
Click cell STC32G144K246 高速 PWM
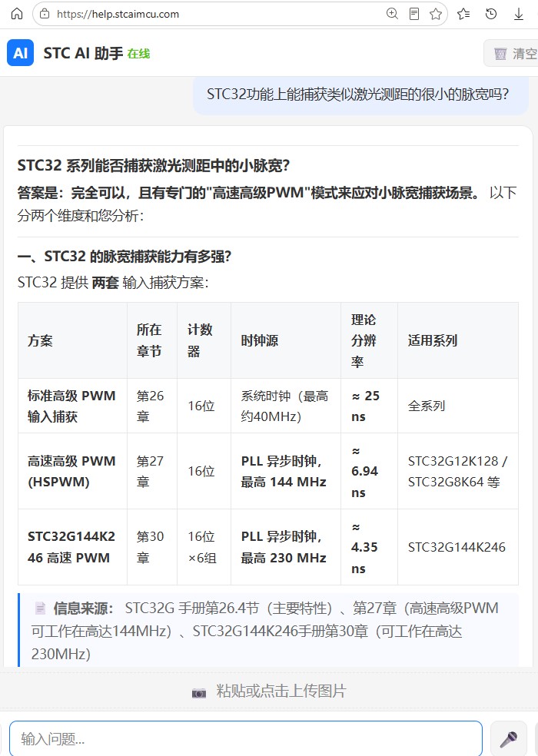coord(72,547)
